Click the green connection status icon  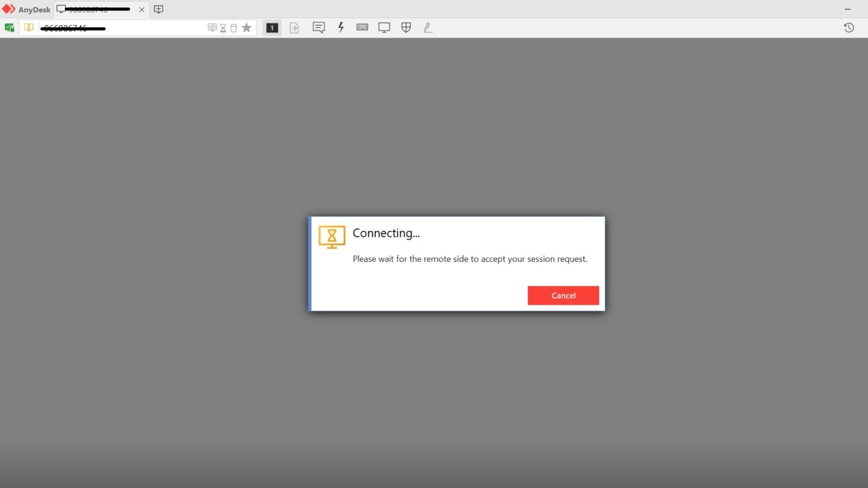9,28
